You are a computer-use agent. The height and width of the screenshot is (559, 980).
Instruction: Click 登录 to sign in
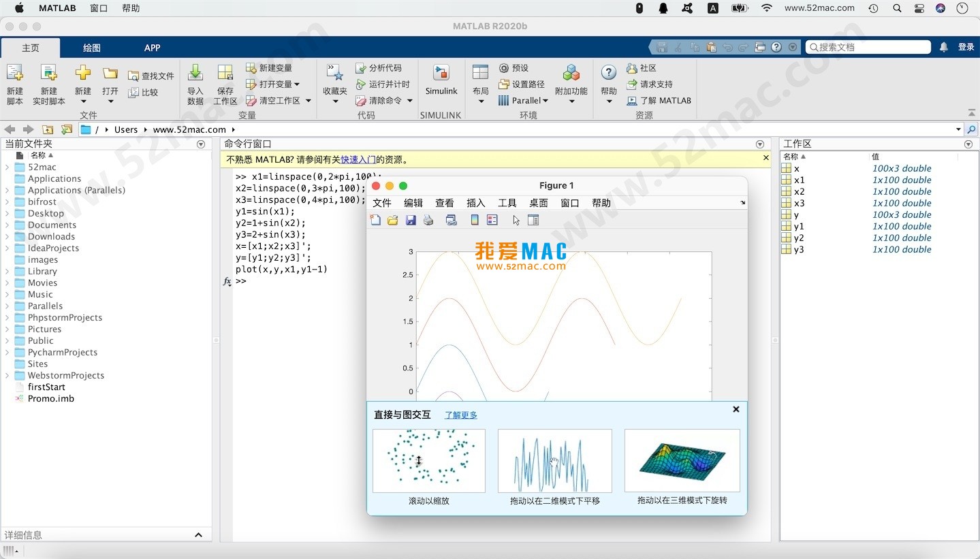coord(966,47)
